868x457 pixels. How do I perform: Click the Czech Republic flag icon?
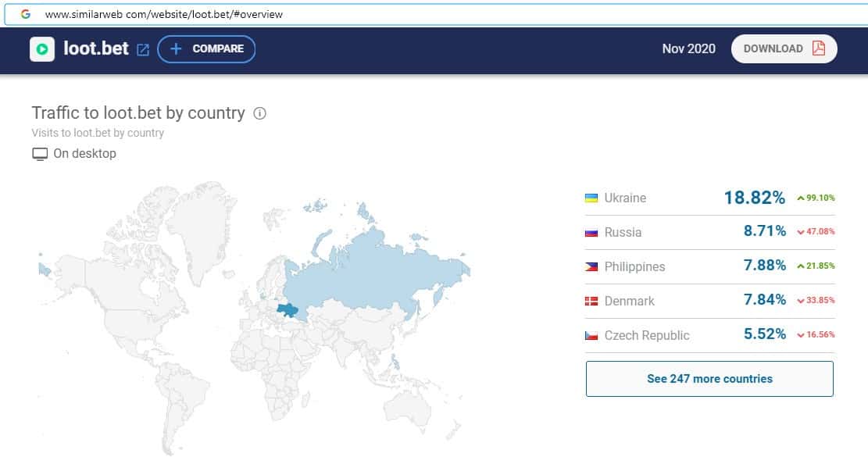coord(591,335)
